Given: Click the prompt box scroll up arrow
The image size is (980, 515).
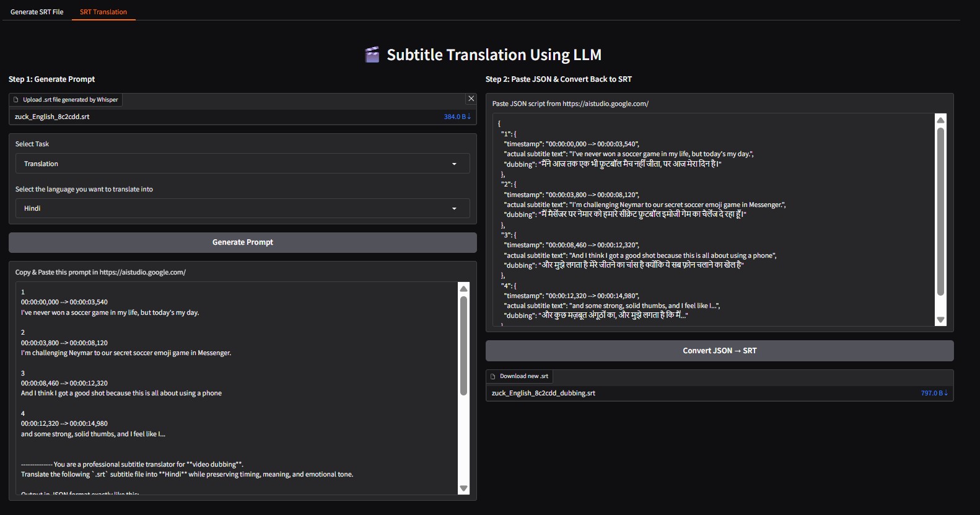Looking at the screenshot, I should coord(463,288).
